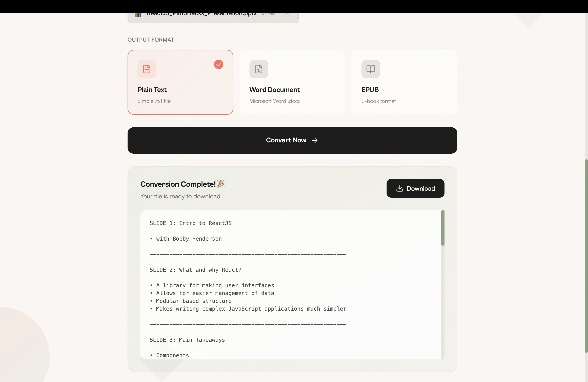Click the checkmark badge on Plain Text card
Image resolution: width=588 pixels, height=382 pixels.
click(219, 65)
